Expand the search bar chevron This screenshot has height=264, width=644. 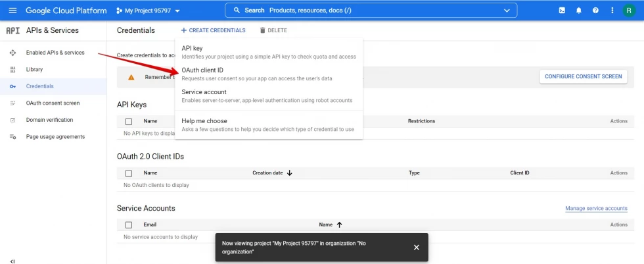[507, 11]
